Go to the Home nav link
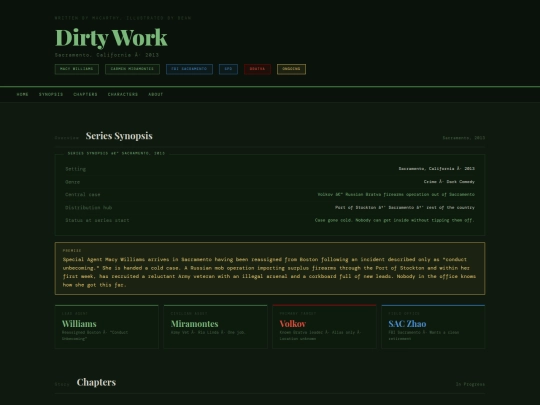The width and height of the screenshot is (540, 405). 22,94
